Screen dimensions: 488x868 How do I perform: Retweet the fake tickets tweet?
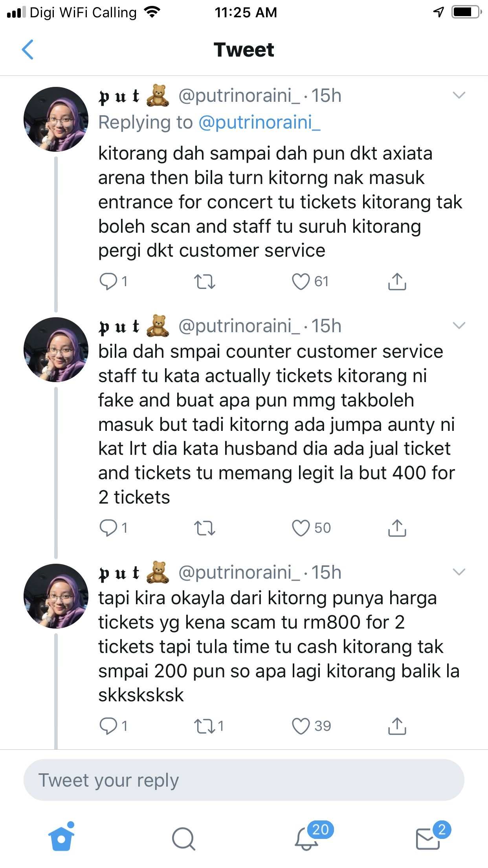pos(205,528)
